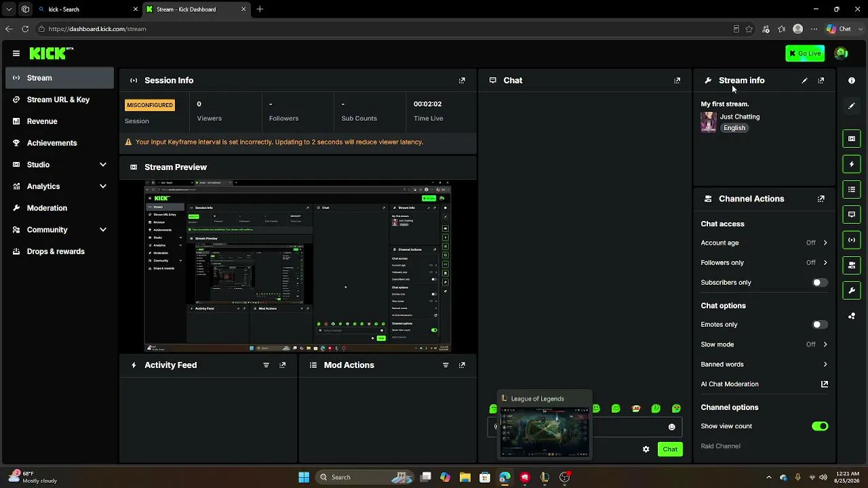
Task: Open the user profile avatar menu
Action: [x=841, y=53]
